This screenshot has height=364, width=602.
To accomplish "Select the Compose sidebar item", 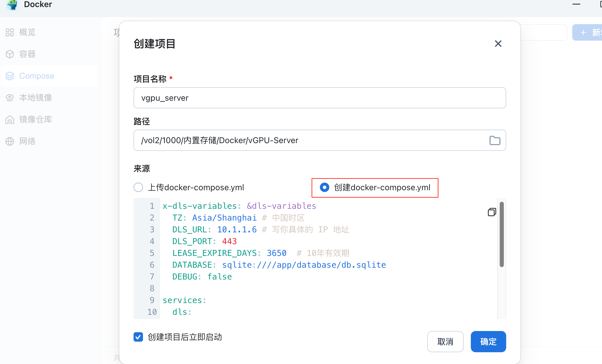I will [49, 76].
